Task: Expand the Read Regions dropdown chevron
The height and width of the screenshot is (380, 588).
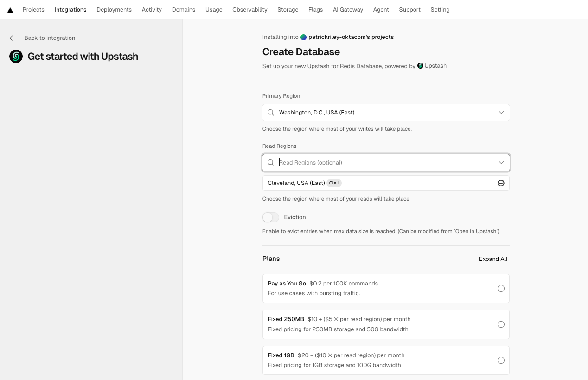Action: coord(501,163)
